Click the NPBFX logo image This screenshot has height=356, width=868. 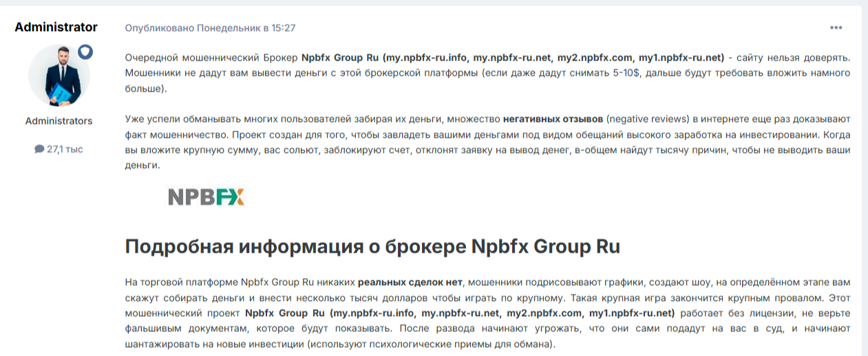pos(207,197)
